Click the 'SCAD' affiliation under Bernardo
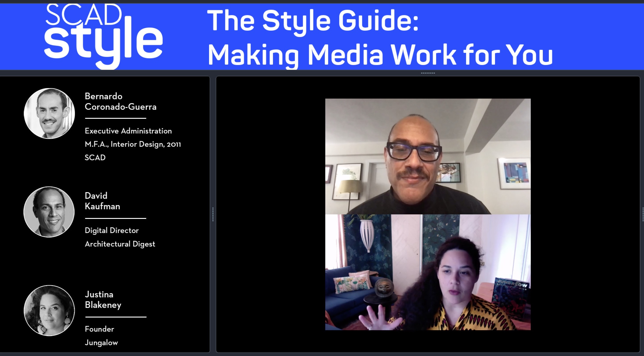This screenshot has width=644, height=356. tap(95, 158)
